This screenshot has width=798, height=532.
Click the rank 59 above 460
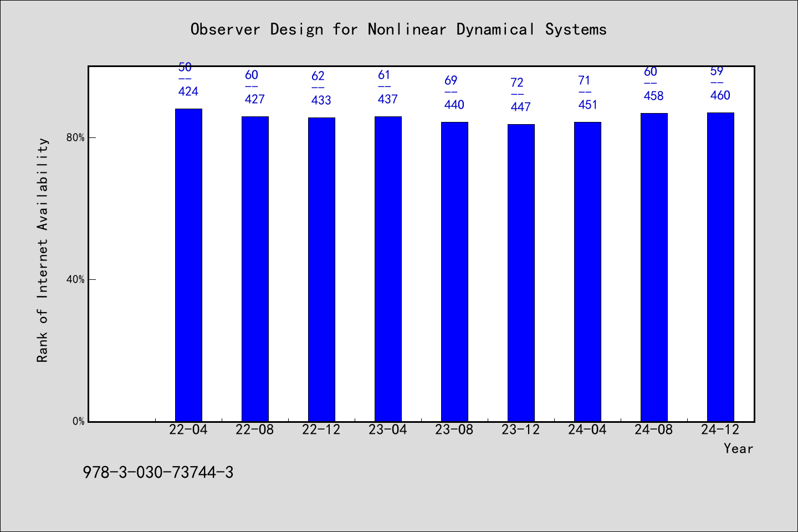coord(717,71)
